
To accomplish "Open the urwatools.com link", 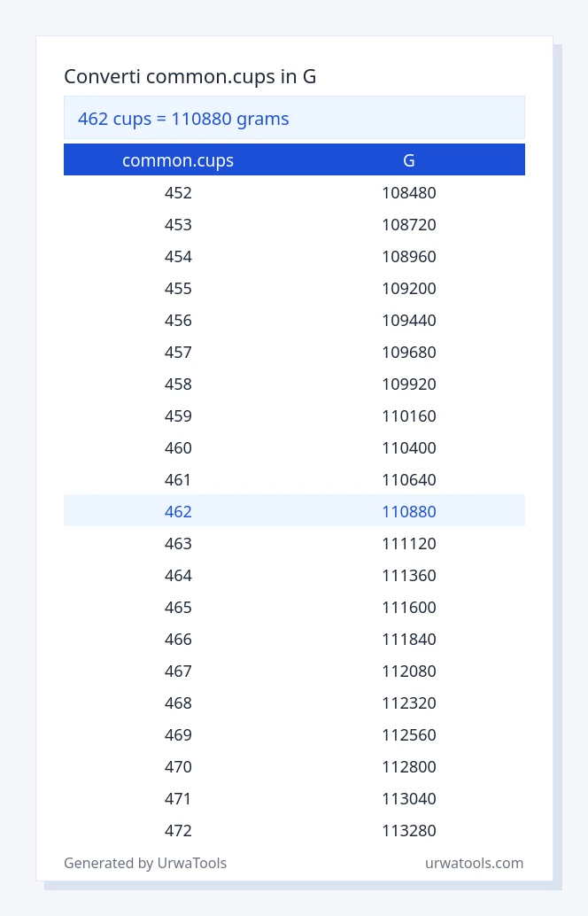I will coord(474,863).
